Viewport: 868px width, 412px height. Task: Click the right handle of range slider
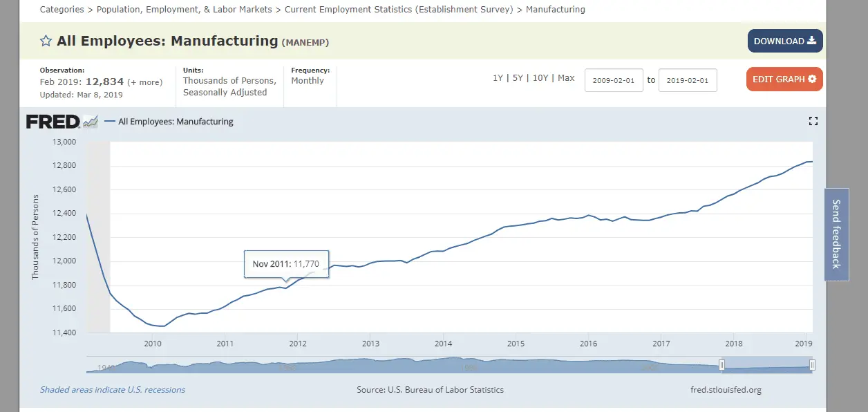point(813,365)
